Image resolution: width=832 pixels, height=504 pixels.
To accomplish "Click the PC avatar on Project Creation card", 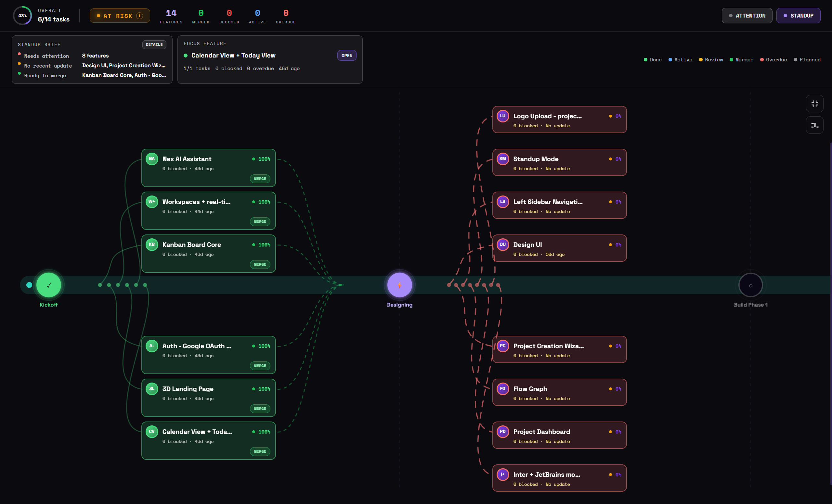I will [503, 346].
